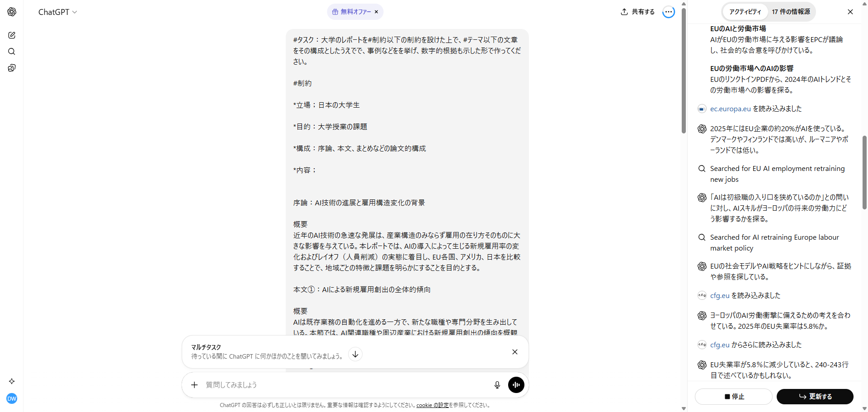Open the three-dot options menu
Screen dimensions: 868x412
pos(668,12)
